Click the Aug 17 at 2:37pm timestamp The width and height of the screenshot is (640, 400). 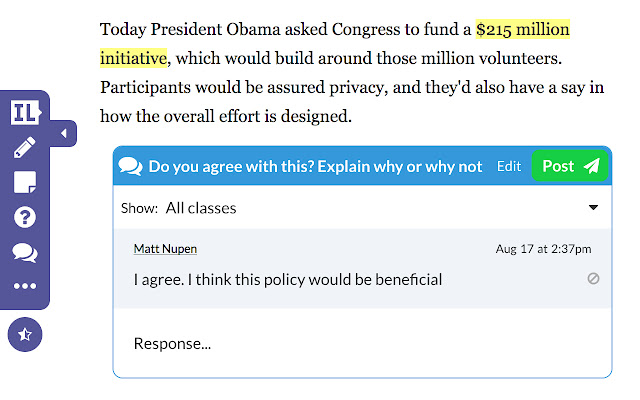point(543,248)
